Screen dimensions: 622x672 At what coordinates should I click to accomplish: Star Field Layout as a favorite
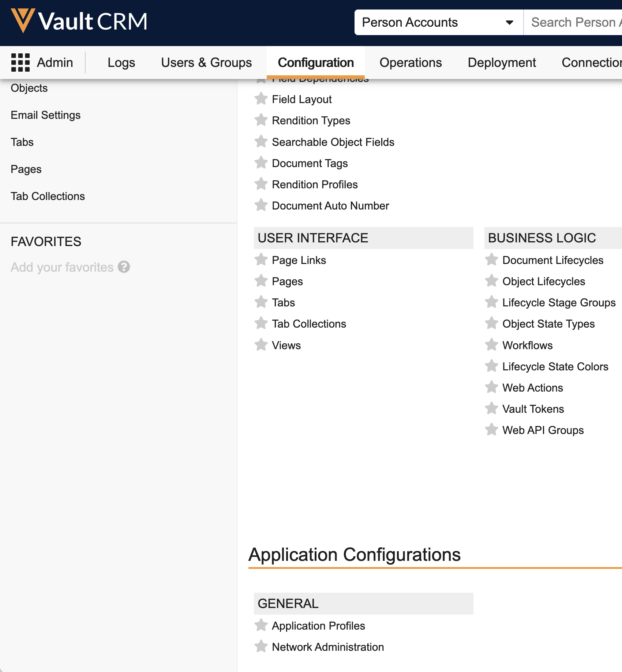click(x=261, y=99)
